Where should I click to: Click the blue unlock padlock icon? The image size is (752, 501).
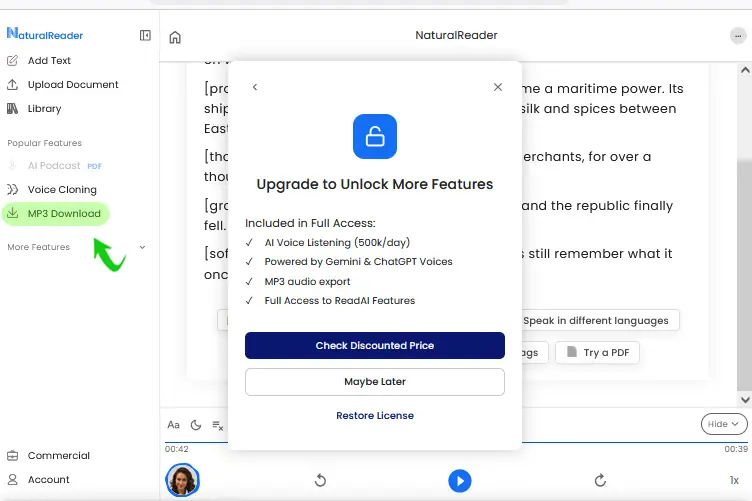pyautogui.click(x=375, y=137)
